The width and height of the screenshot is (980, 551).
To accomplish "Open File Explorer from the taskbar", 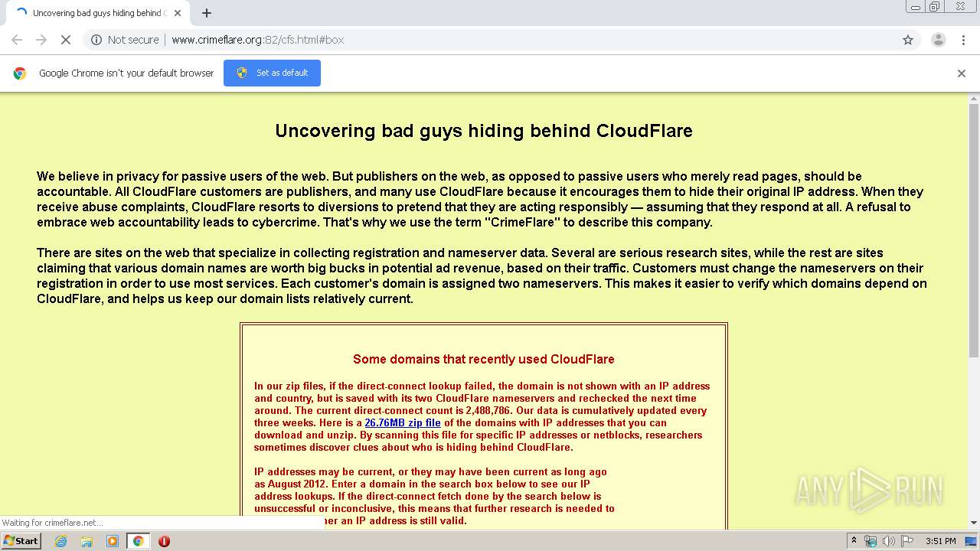I will point(87,541).
